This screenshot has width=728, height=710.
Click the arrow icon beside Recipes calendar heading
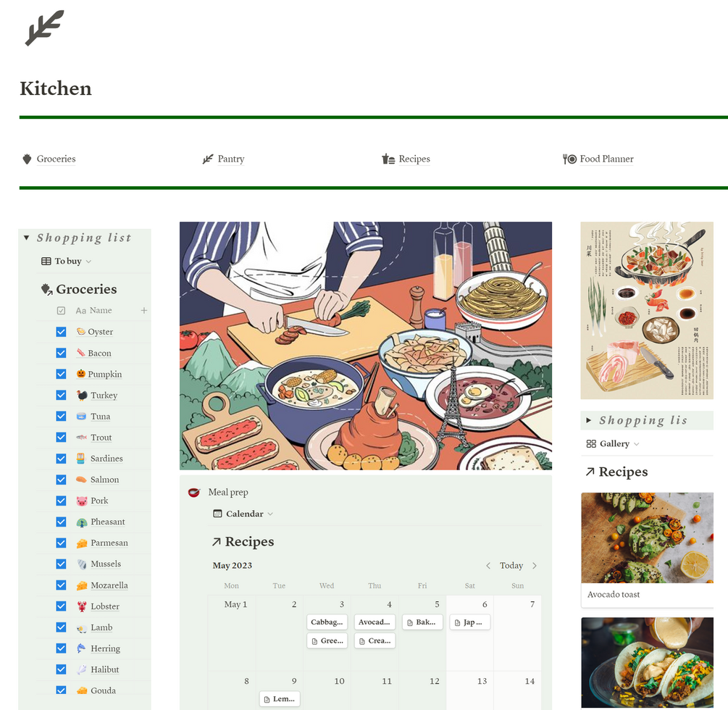click(x=217, y=541)
